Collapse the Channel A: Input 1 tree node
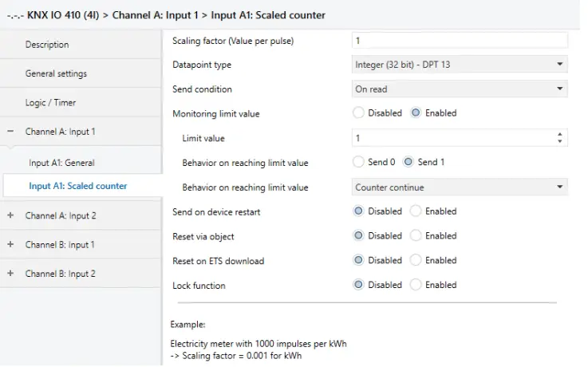 (10, 132)
